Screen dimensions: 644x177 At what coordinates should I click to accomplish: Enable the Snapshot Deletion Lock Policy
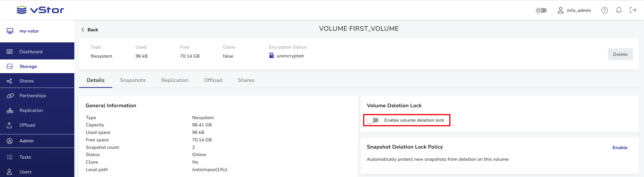pos(620,148)
